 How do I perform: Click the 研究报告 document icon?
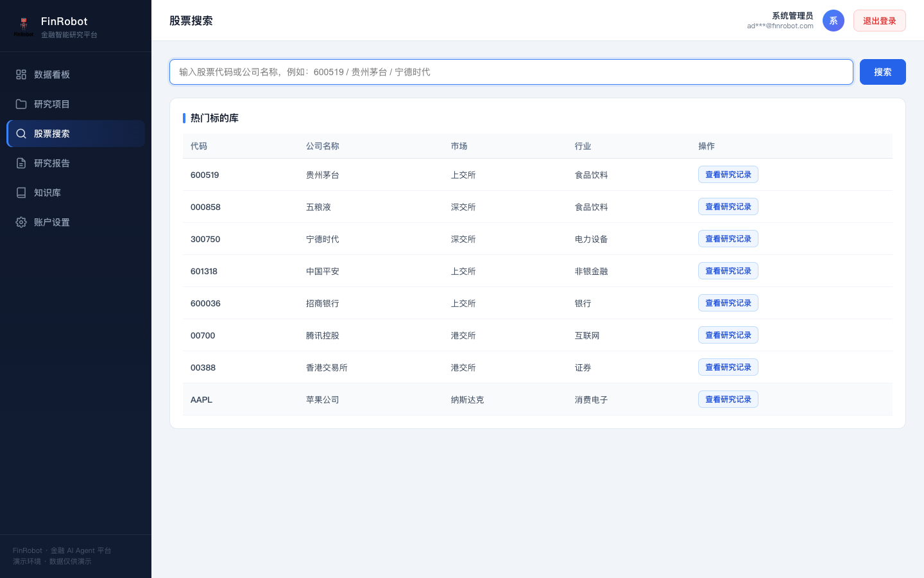(x=21, y=163)
